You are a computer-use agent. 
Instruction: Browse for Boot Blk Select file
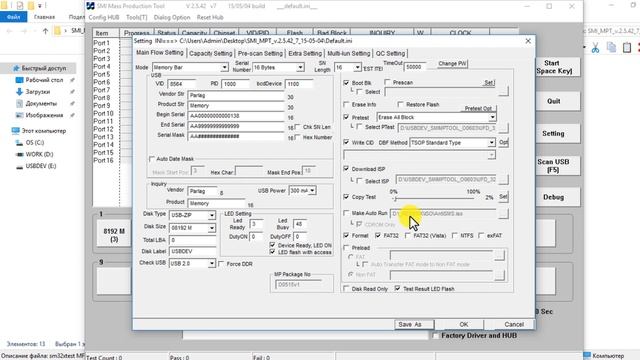[x=504, y=91]
